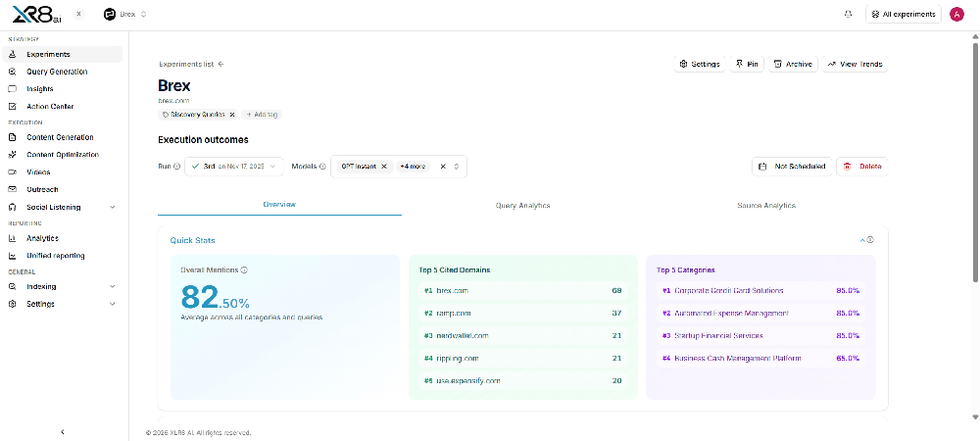Open the Run selection dropdown

234,167
